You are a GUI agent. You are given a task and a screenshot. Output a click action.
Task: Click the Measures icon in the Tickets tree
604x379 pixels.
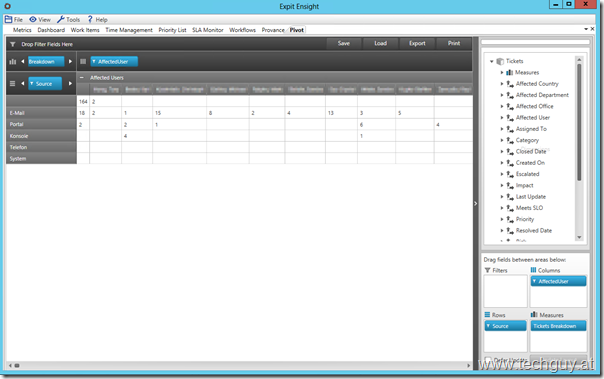click(x=510, y=72)
